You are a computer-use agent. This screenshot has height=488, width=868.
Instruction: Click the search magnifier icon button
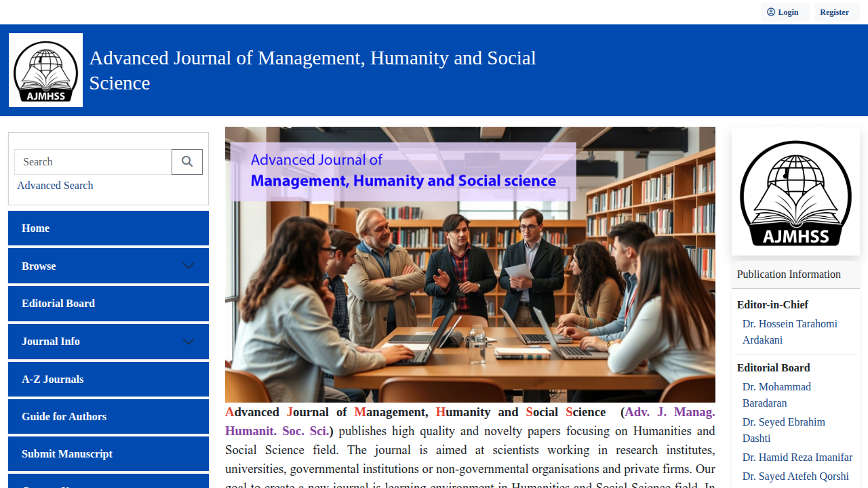[x=187, y=162]
